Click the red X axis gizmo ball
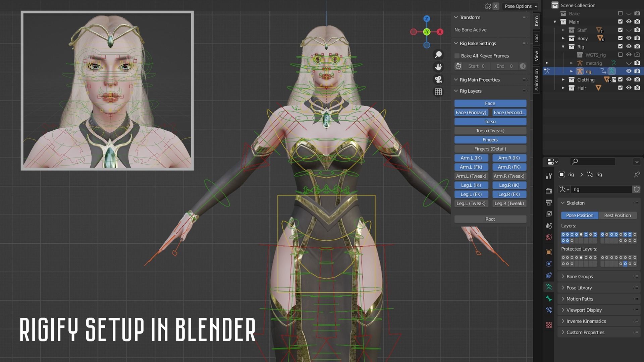This screenshot has width=644, height=362. tap(440, 32)
